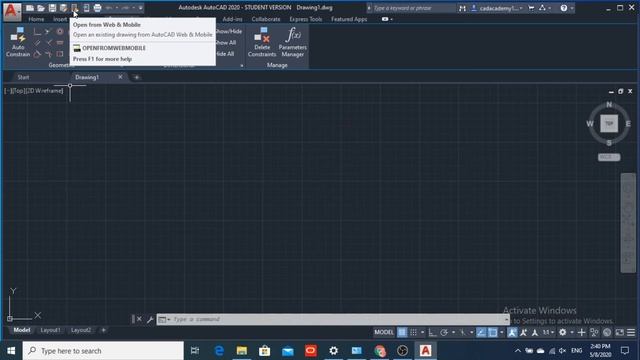Click the Auto Constrain tool
Screen dimensions: 640x360
point(18,42)
